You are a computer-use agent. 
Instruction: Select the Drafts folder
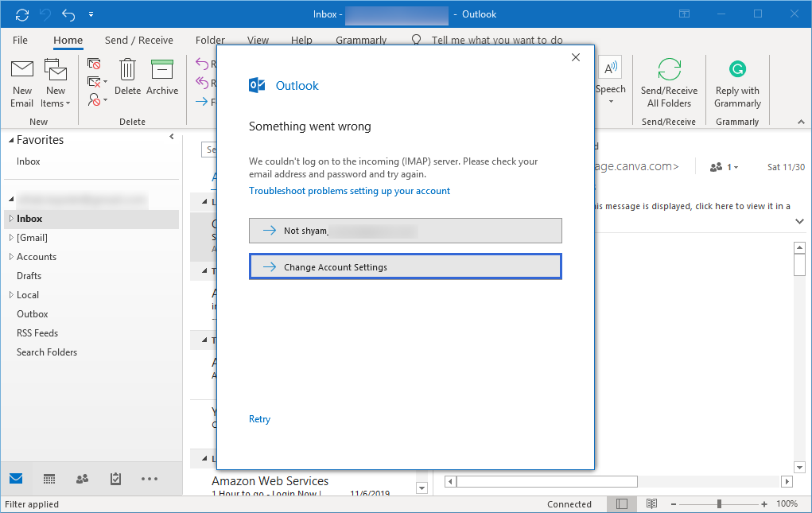pos(29,276)
